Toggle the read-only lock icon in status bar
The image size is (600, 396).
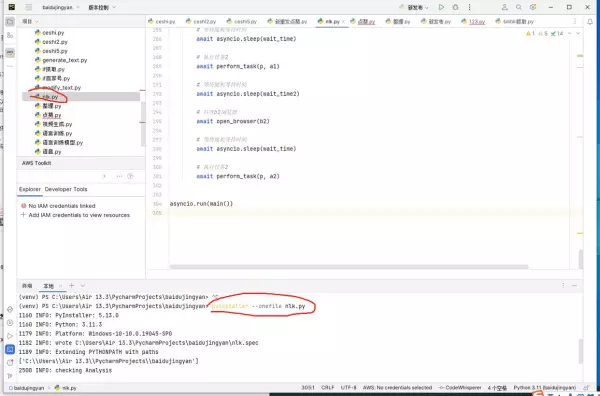(586, 388)
